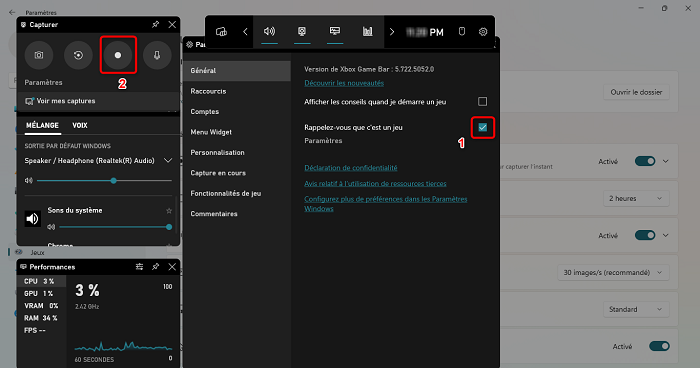The image size is (700, 368).
Task: Expand Speaker / Headphone output device list
Action: (168, 160)
